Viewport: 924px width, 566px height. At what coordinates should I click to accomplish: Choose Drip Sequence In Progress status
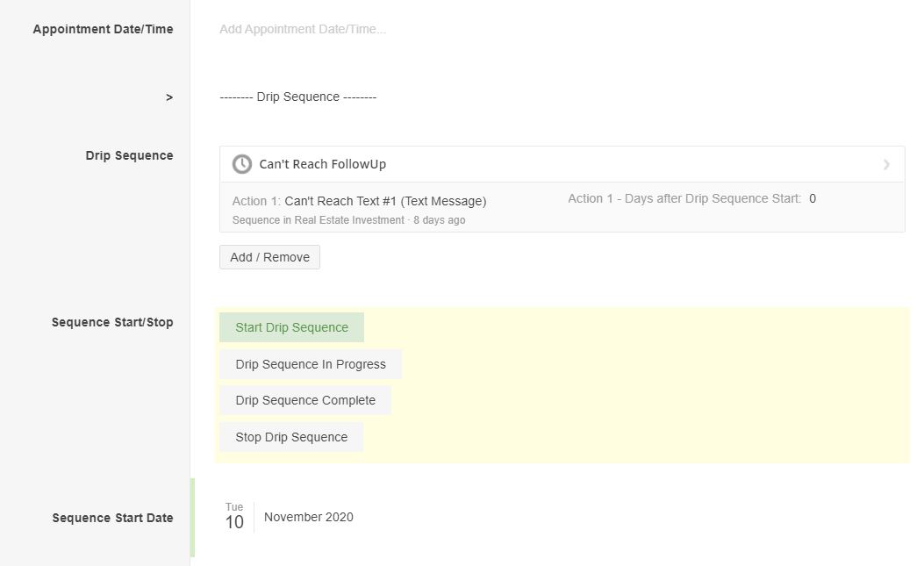(x=311, y=364)
